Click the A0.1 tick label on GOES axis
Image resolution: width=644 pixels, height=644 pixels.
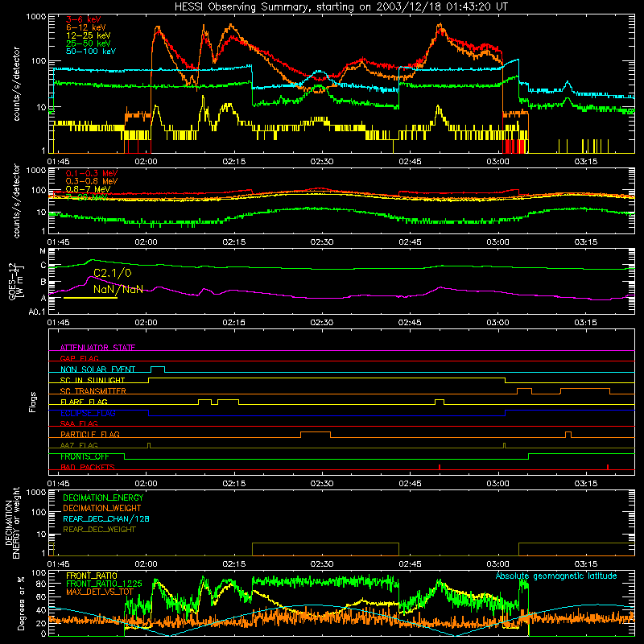(x=37, y=312)
